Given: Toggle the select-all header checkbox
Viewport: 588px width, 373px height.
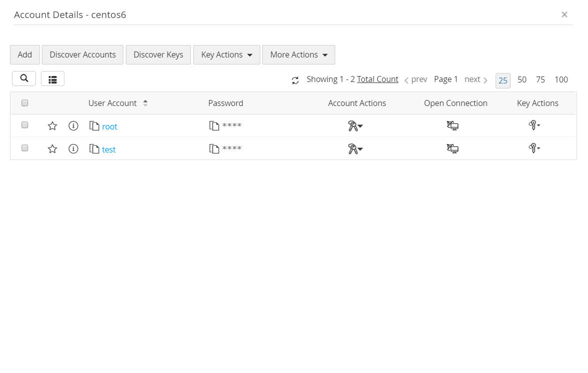Looking at the screenshot, I should (25, 103).
